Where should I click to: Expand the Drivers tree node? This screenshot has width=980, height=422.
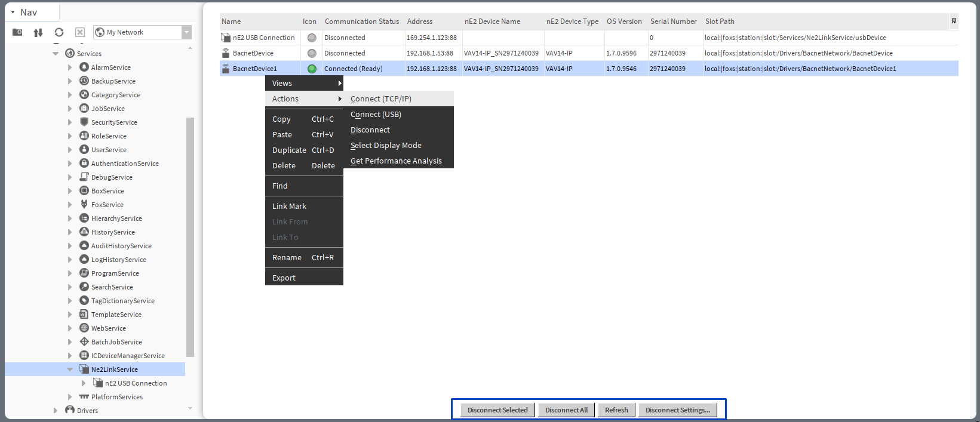[x=56, y=411]
